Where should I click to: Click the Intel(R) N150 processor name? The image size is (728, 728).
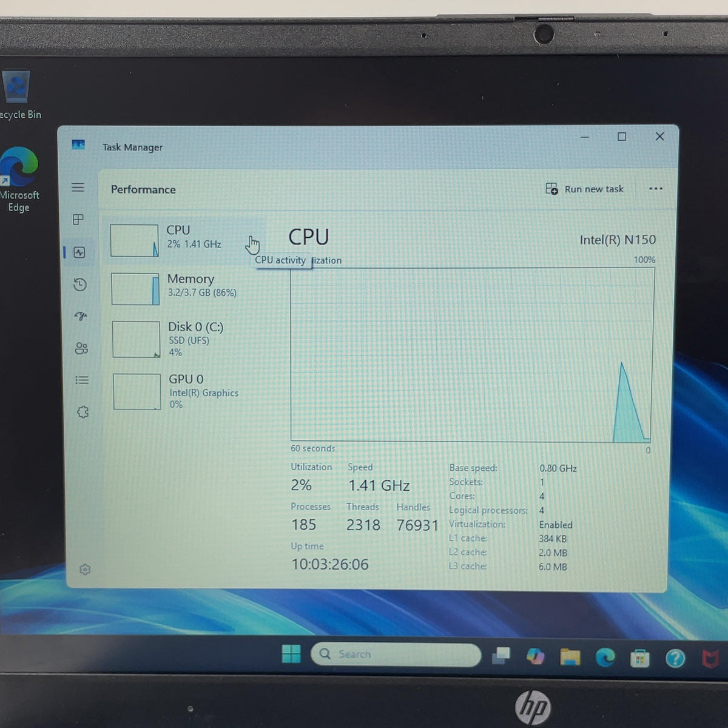tap(618, 240)
